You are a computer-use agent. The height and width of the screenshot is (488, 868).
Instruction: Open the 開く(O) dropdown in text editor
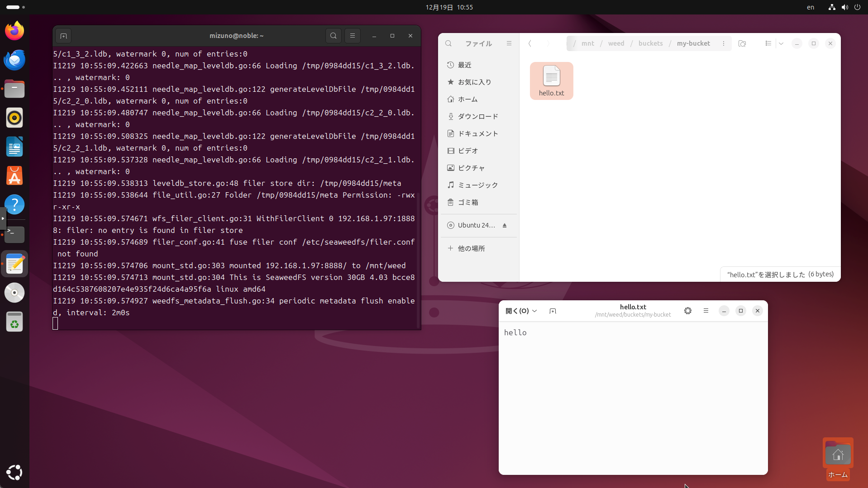(x=521, y=311)
